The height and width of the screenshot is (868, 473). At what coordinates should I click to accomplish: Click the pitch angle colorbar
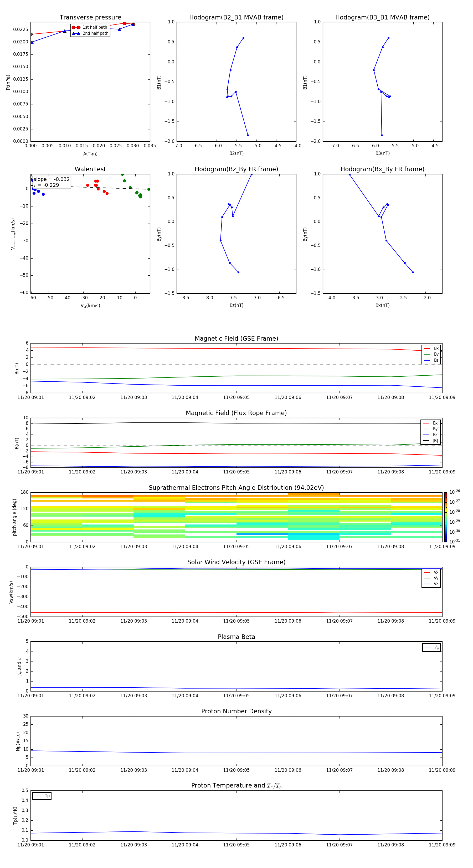[446, 517]
